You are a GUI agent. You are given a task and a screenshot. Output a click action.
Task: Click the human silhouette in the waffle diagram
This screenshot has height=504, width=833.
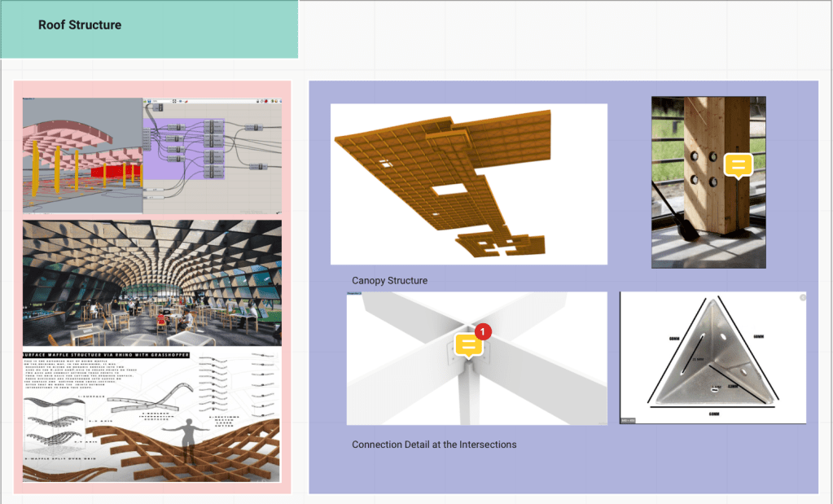click(x=192, y=440)
